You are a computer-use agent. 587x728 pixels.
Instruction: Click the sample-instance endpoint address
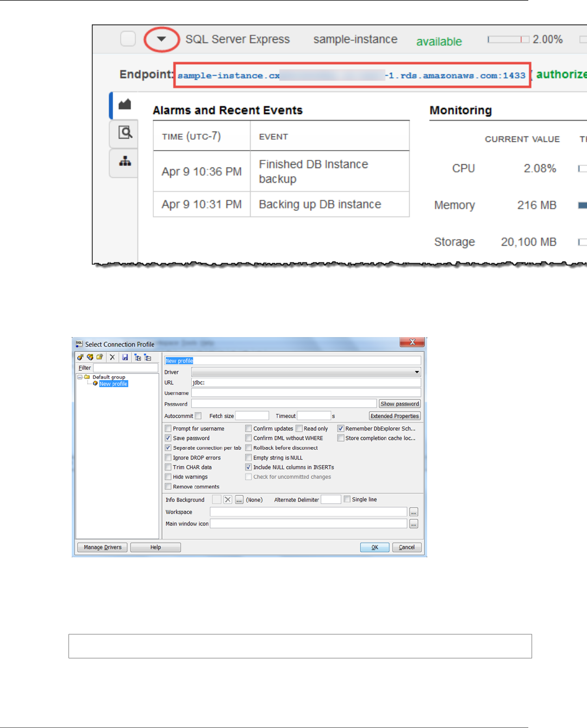tap(352, 76)
